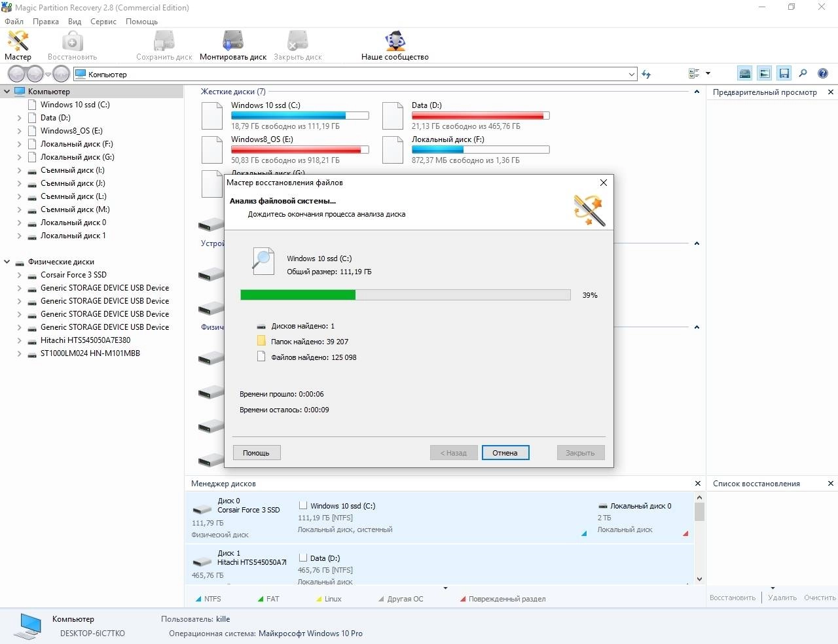Click Удалить in recovery list panel

coord(782,598)
